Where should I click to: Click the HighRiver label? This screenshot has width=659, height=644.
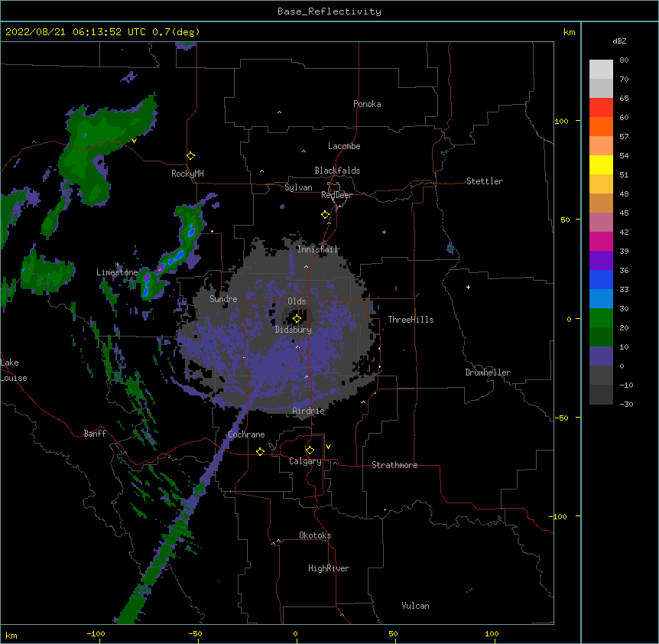pos(329,568)
